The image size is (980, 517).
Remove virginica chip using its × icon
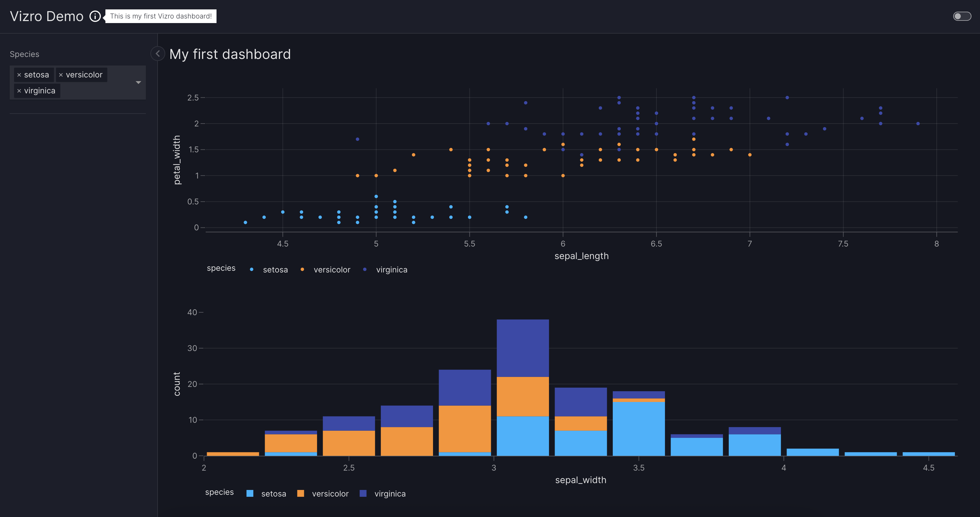[x=19, y=91]
